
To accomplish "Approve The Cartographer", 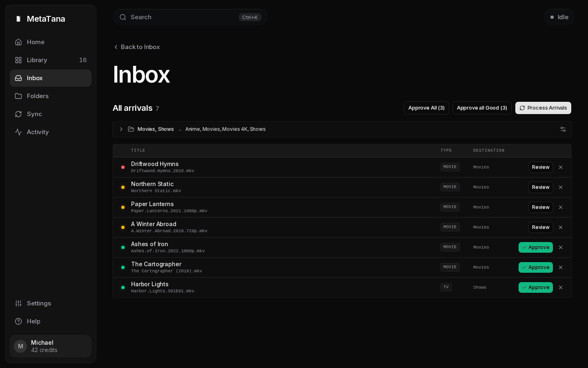I will (x=536, y=267).
